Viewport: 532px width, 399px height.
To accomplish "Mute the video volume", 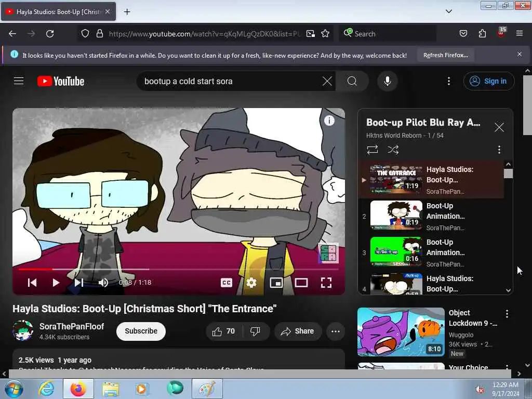I will (x=103, y=283).
